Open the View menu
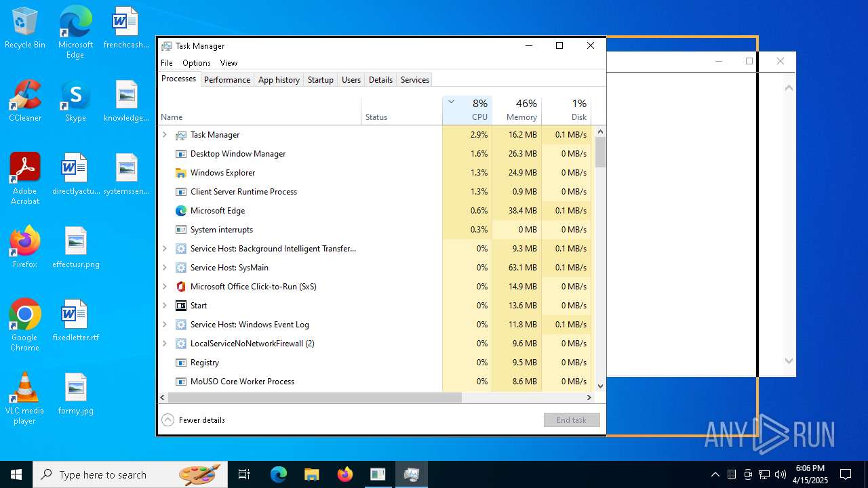The width and height of the screenshot is (868, 488). [229, 63]
